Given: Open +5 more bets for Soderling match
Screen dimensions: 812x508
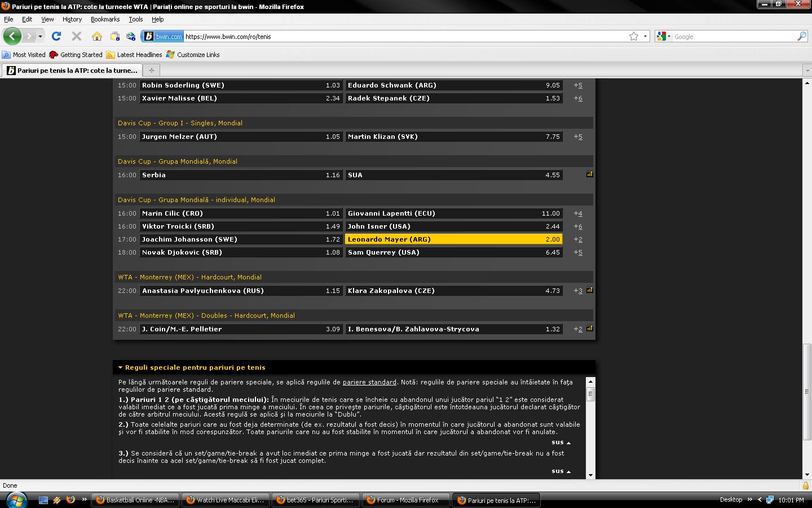Looking at the screenshot, I should (x=578, y=85).
